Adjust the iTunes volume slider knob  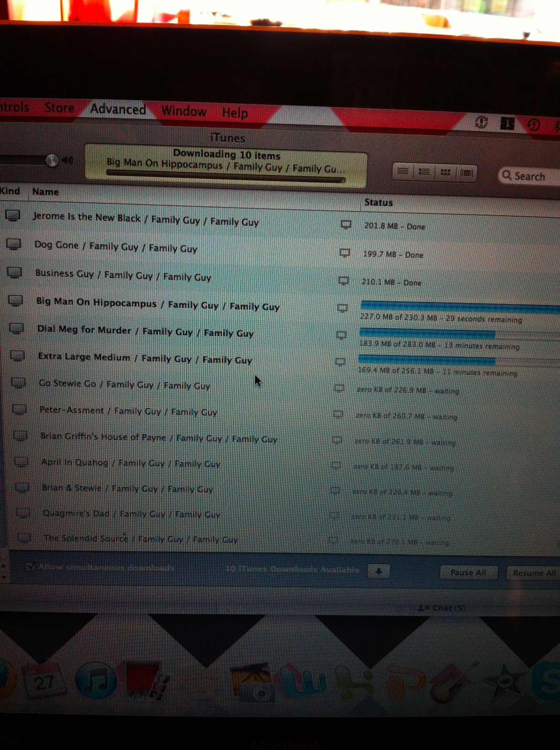tap(52, 160)
